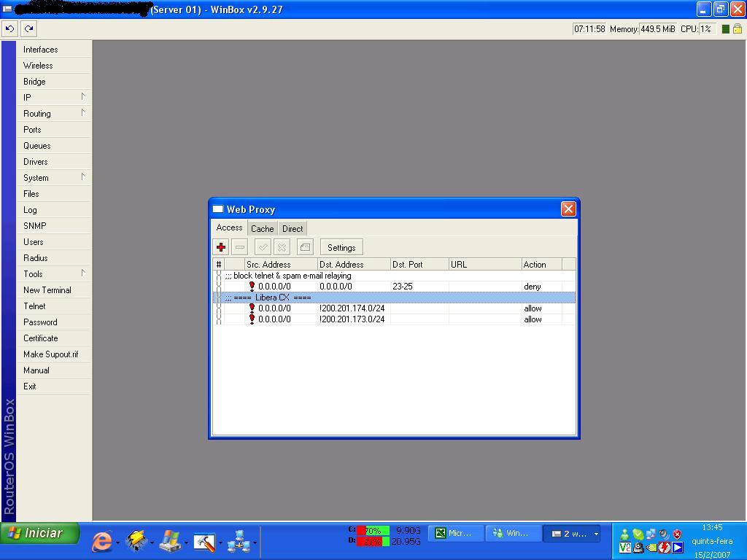
Task: Click the blue play-arrow tray icon
Action: pos(678,548)
